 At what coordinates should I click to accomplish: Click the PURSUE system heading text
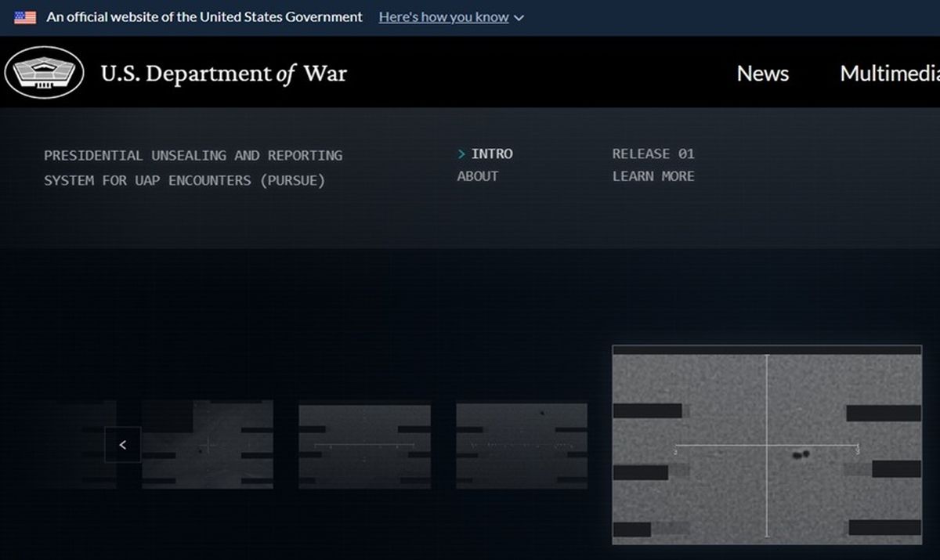click(193, 168)
